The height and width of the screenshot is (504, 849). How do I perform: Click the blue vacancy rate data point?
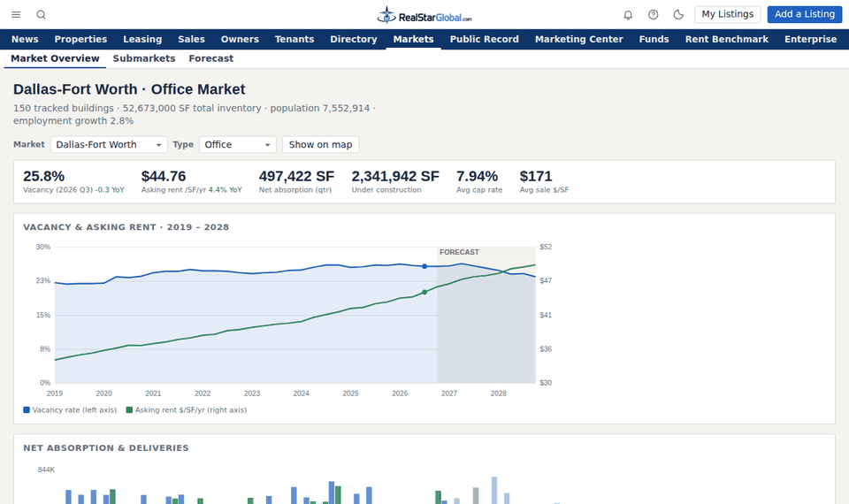point(424,266)
